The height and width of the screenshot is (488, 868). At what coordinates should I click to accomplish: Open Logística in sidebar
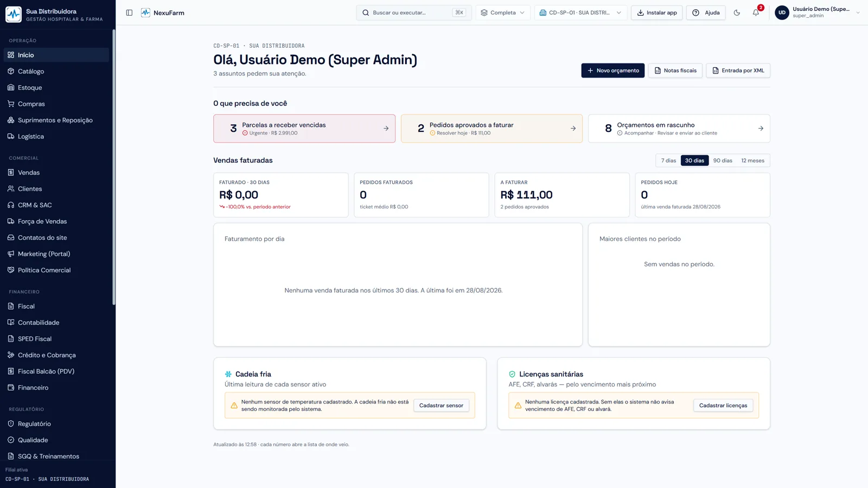(56, 136)
